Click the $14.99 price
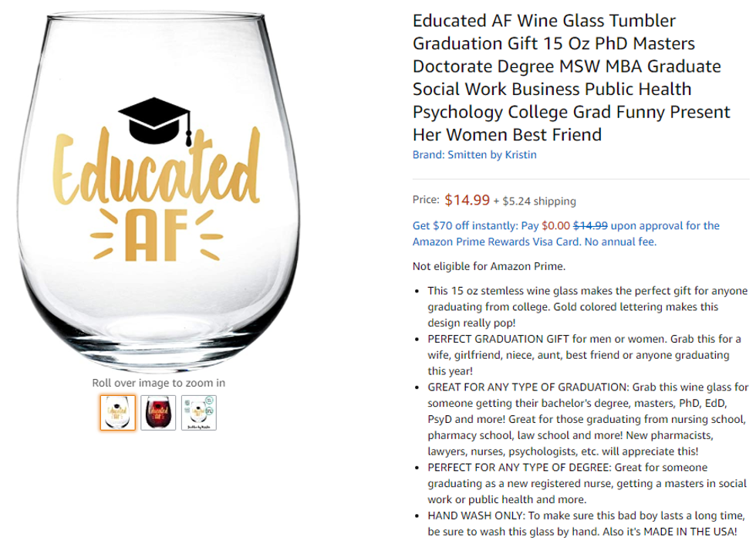The width and height of the screenshot is (756, 541). pos(467,201)
